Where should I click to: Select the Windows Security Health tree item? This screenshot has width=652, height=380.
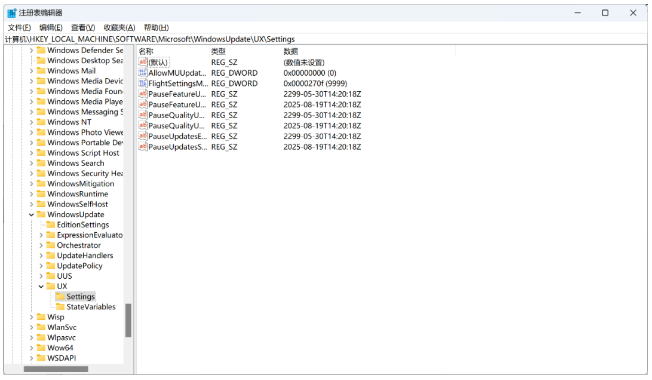coord(85,173)
